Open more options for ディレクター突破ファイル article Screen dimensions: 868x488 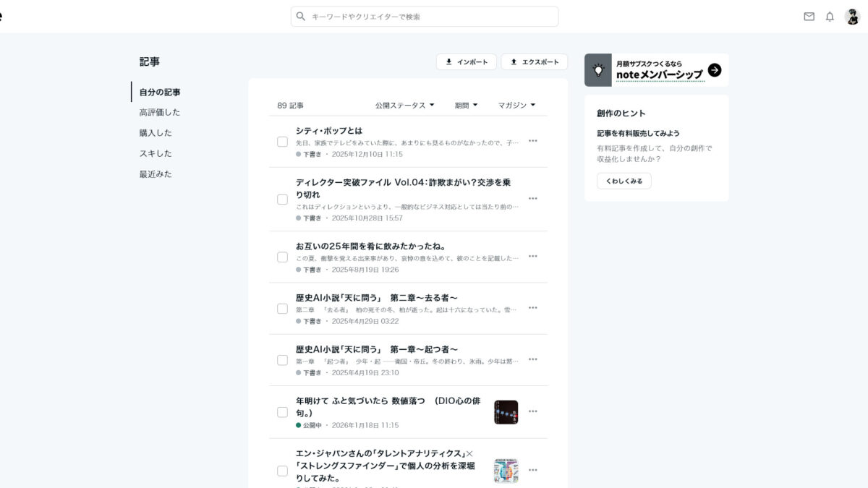533,199
